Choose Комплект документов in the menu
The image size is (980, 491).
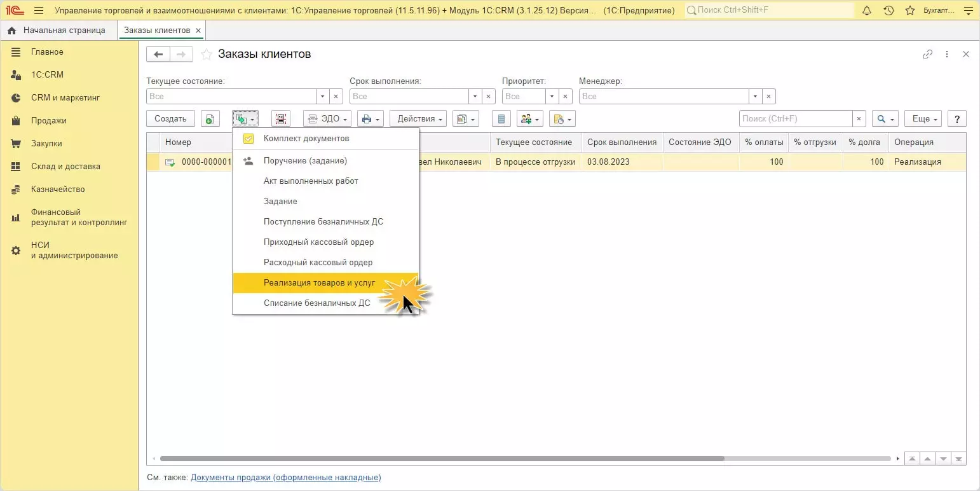pyautogui.click(x=306, y=139)
